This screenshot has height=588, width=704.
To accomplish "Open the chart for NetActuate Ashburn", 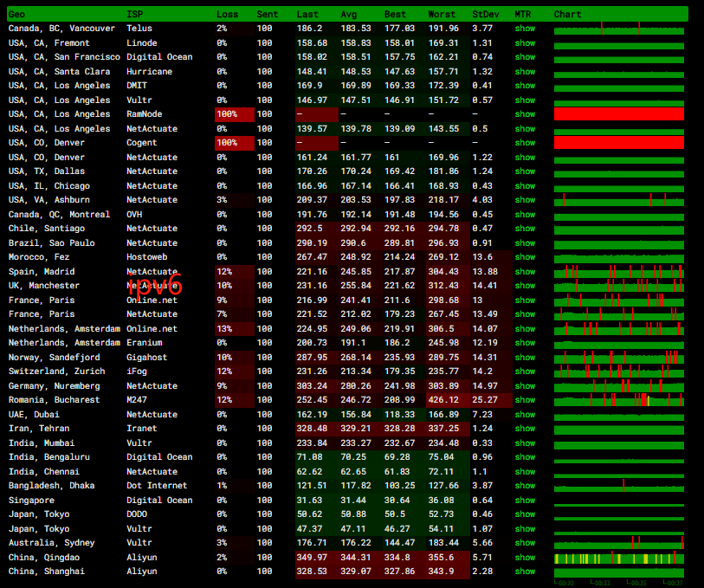I will [619, 200].
